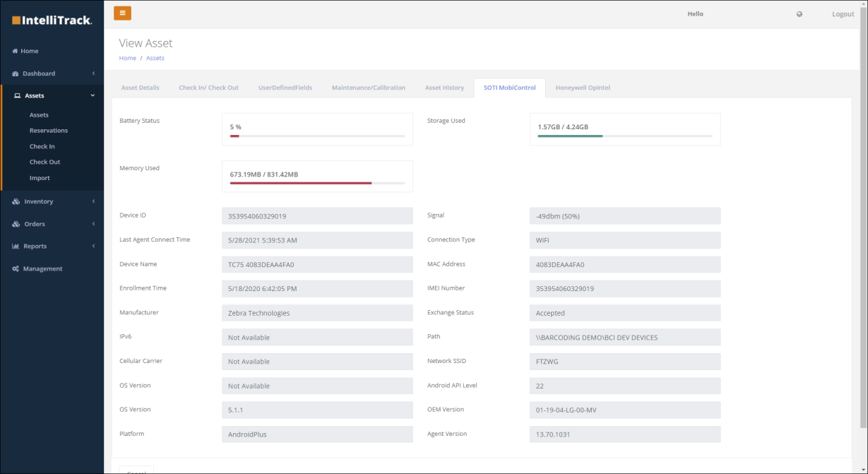Click the IntelliTrack logo
This screenshot has width=868, height=474.
pyautogui.click(x=52, y=20)
